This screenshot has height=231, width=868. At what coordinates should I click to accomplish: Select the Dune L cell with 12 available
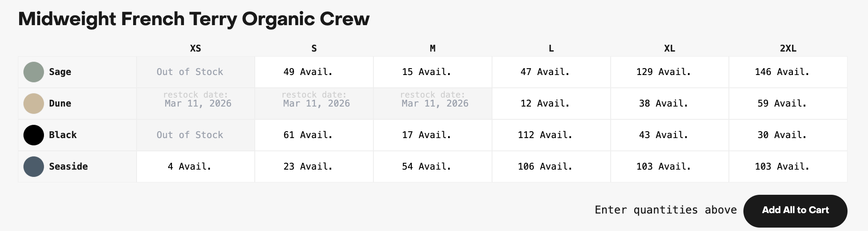click(x=551, y=104)
